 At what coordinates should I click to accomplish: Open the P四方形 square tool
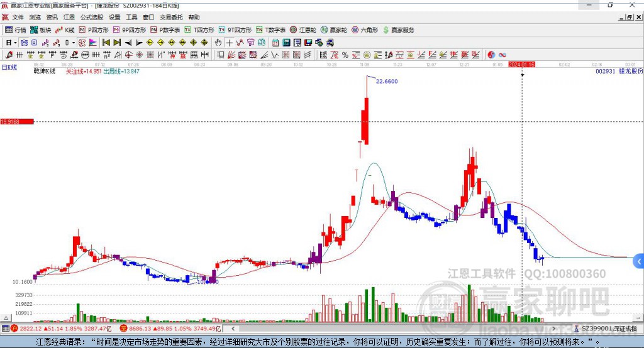pos(94,30)
